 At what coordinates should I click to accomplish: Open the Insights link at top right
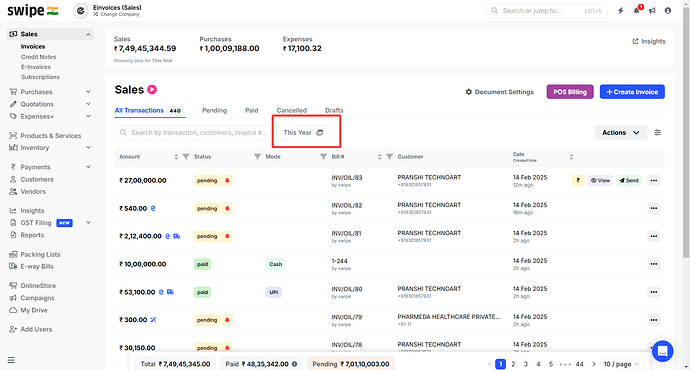649,41
